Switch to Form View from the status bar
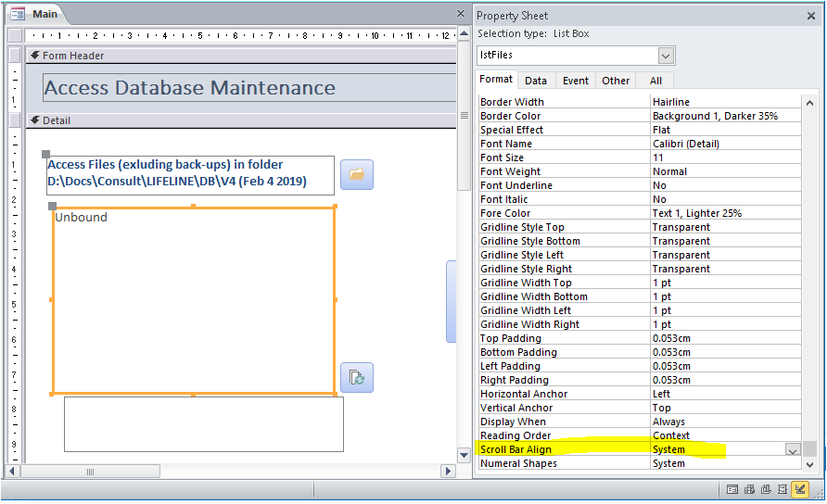Viewport: 827px width, 504px height. (x=732, y=490)
